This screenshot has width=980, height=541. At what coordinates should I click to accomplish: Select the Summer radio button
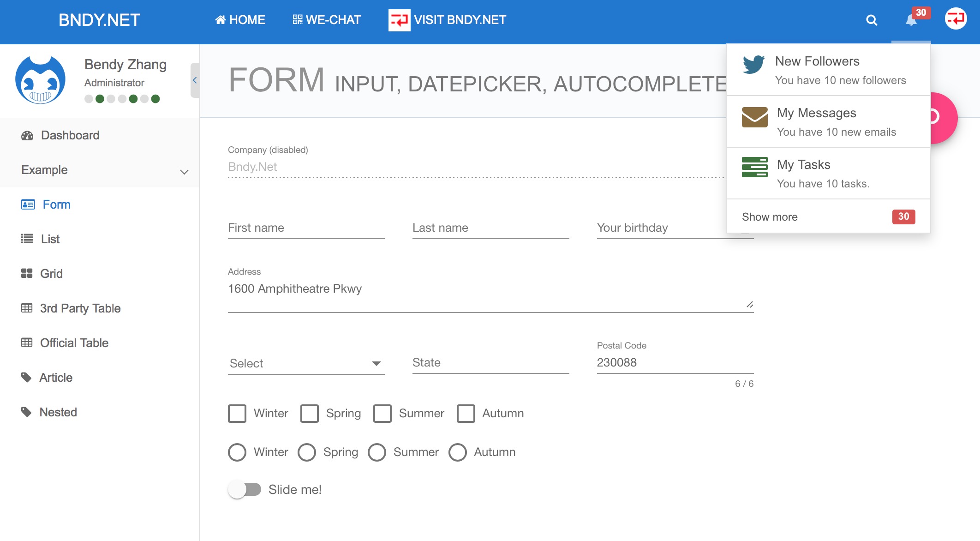tap(377, 452)
